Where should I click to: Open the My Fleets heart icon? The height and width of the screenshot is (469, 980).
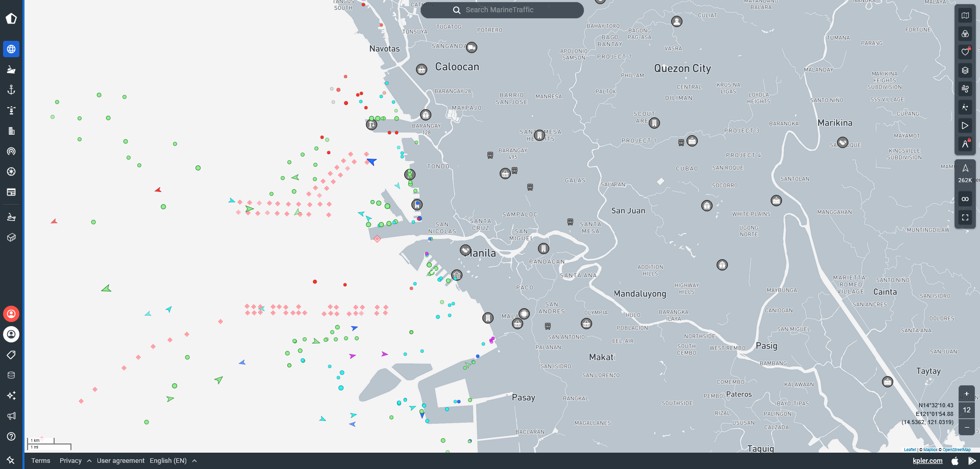tap(965, 52)
